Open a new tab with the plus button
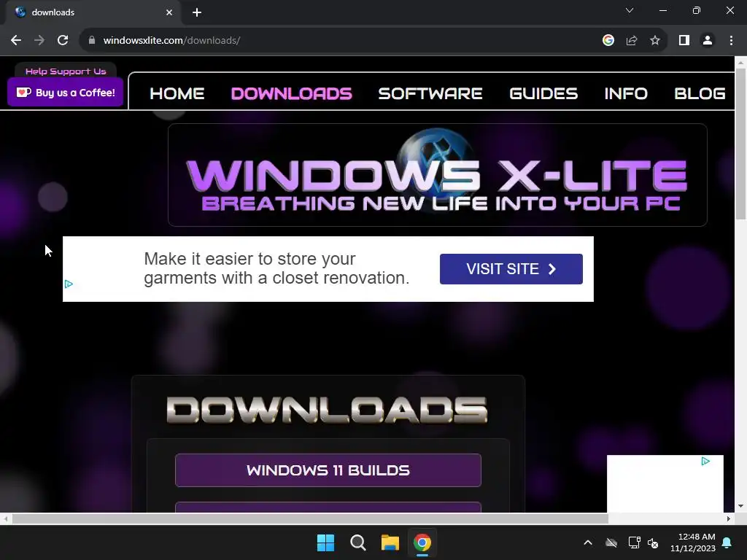This screenshot has height=560, width=747. point(197,12)
